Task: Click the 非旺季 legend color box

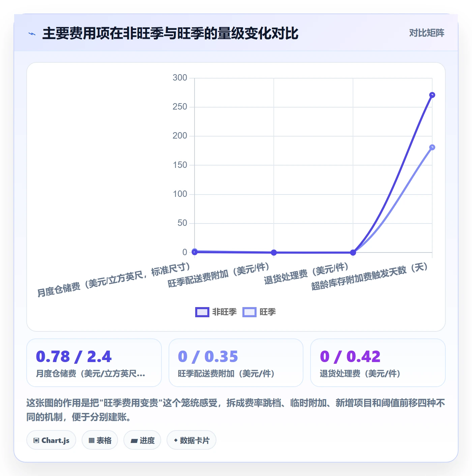Action: pyautogui.click(x=202, y=312)
